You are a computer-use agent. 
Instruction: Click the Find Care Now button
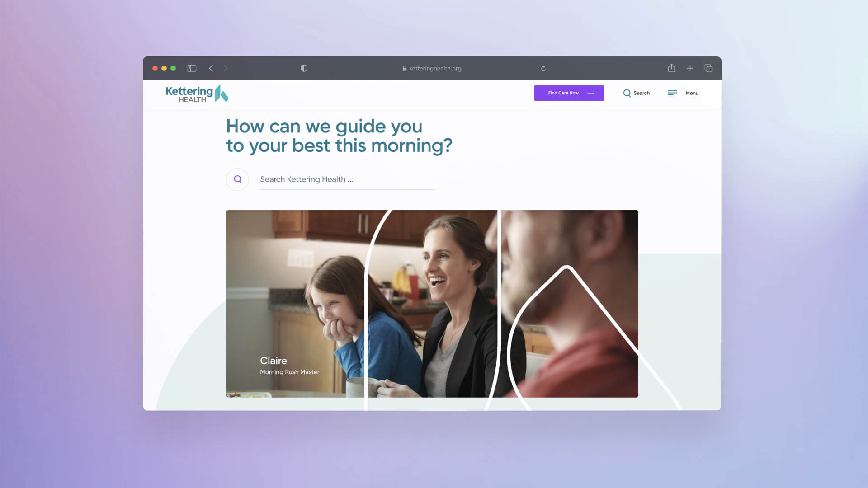569,93
